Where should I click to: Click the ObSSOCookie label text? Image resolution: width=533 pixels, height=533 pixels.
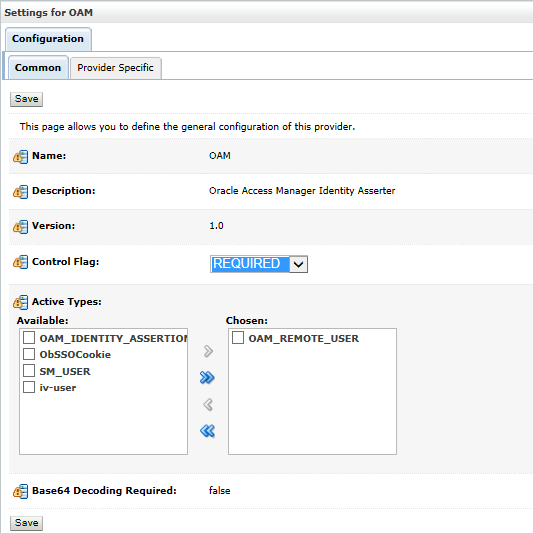(x=75, y=355)
